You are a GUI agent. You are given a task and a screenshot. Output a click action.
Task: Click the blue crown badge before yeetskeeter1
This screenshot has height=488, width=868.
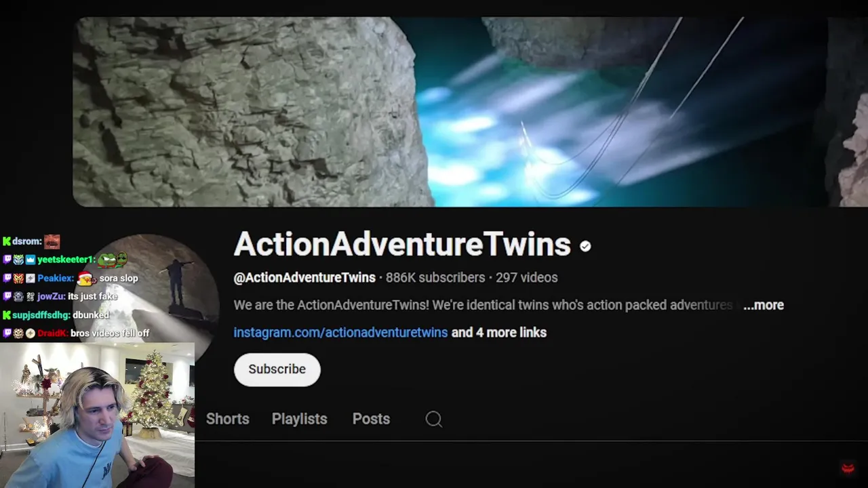pyautogui.click(x=31, y=260)
